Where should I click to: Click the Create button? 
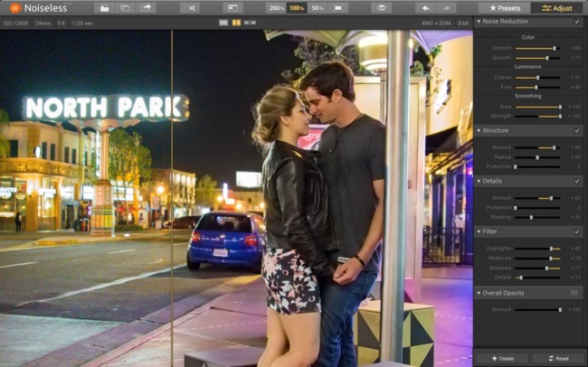click(x=503, y=358)
